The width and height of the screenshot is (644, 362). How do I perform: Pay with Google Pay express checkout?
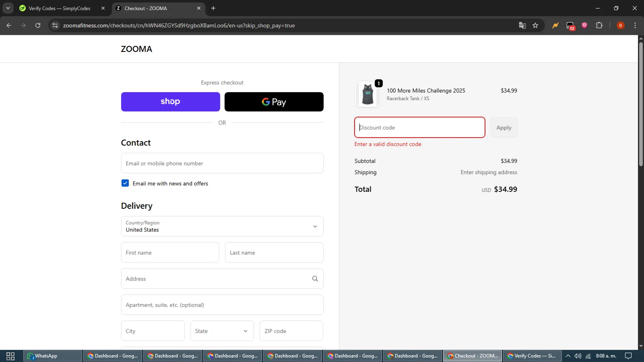pyautogui.click(x=274, y=102)
